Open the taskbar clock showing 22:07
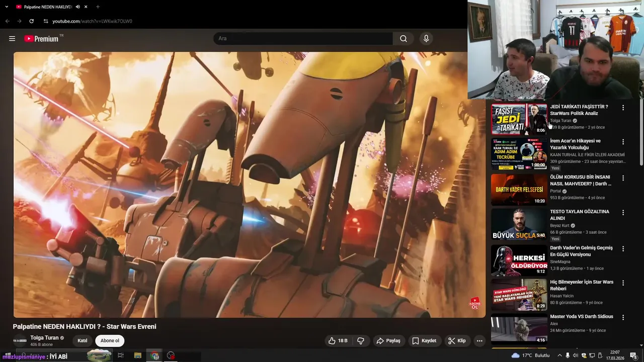This screenshot has height=362, width=644. 615,355
